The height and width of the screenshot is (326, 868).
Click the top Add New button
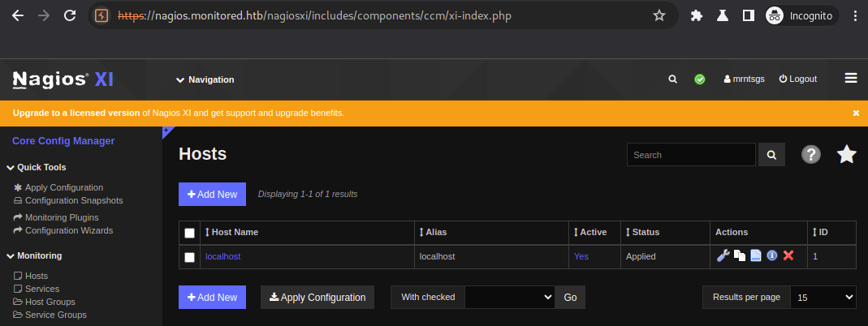pyautogui.click(x=212, y=195)
